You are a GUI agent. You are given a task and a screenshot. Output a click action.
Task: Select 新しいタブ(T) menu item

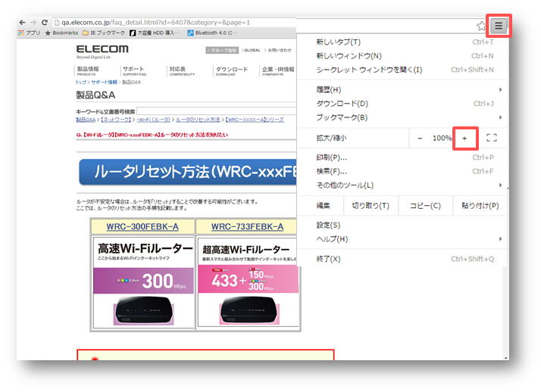point(402,42)
